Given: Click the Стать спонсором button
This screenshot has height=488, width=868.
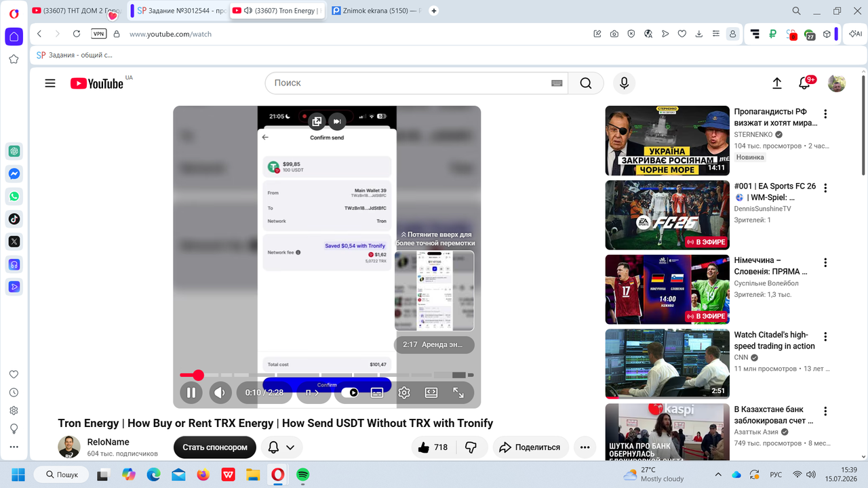Looking at the screenshot, I should pyautogui.click(x=215, y=447).
